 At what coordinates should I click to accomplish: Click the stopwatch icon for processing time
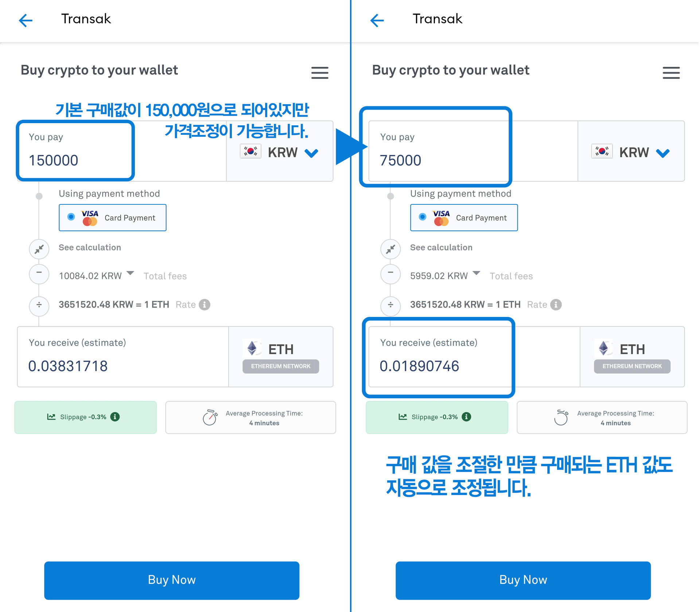tap(211, 417)
